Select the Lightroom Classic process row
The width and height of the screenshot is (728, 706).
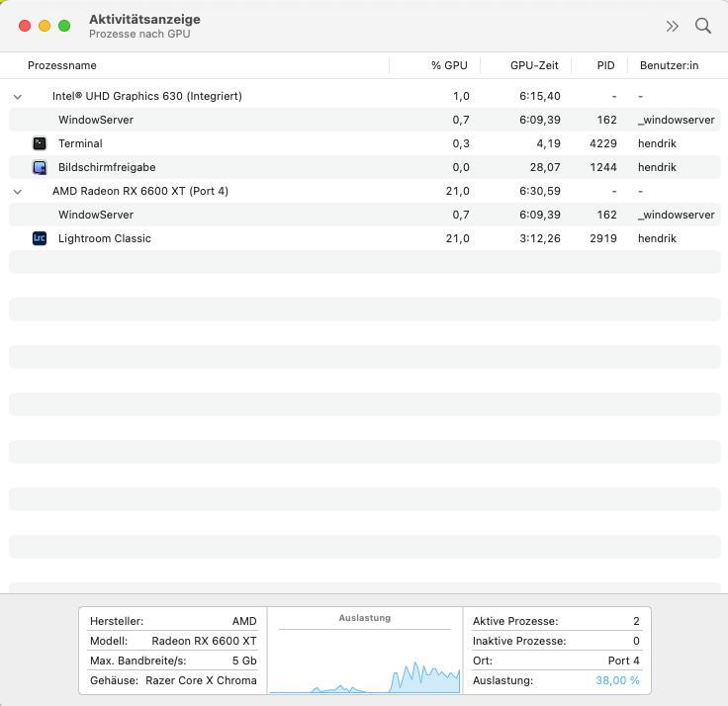coord(364,238)
